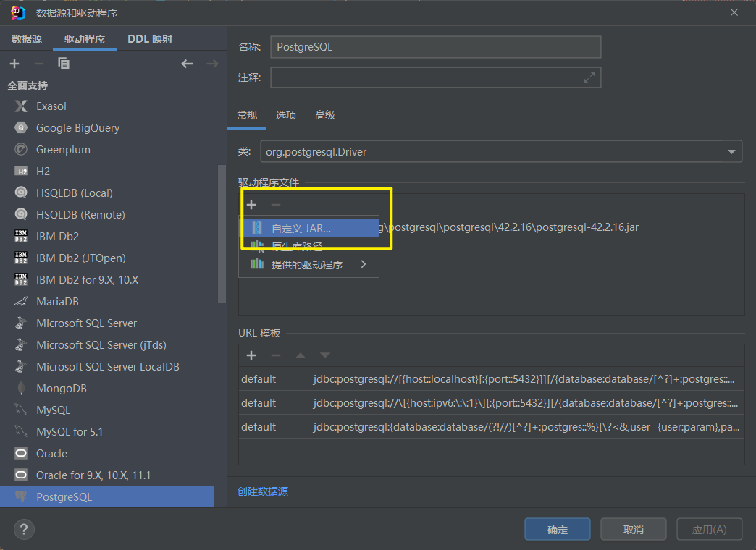Open help with the question mark button
Image resolution: width=756 pixels, height=550 pixels.
(x=24, y=529)
